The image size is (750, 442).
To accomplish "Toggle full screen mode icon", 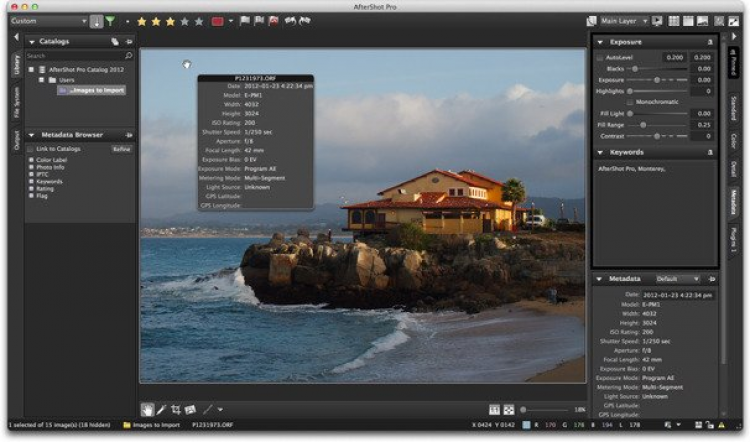I will tap(733, 21).
